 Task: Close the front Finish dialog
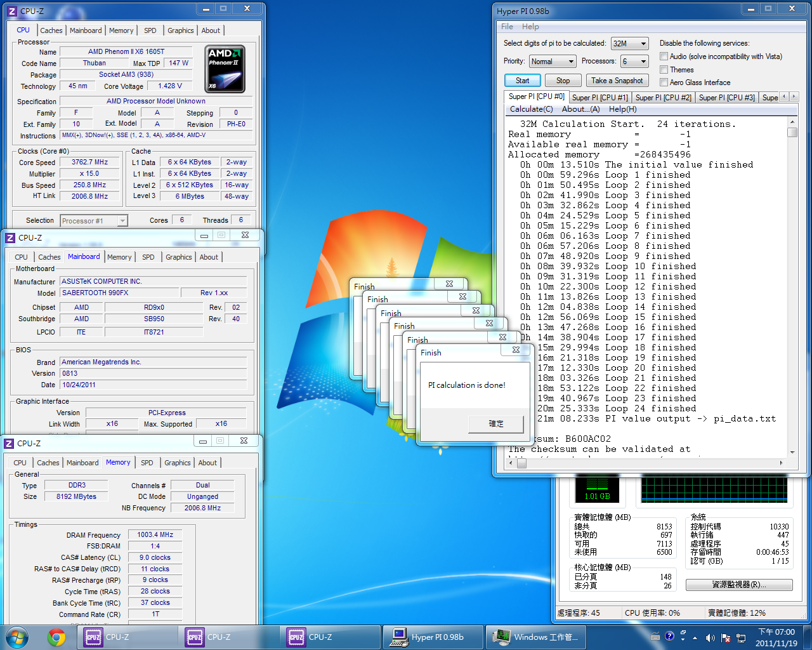point(516,350)
